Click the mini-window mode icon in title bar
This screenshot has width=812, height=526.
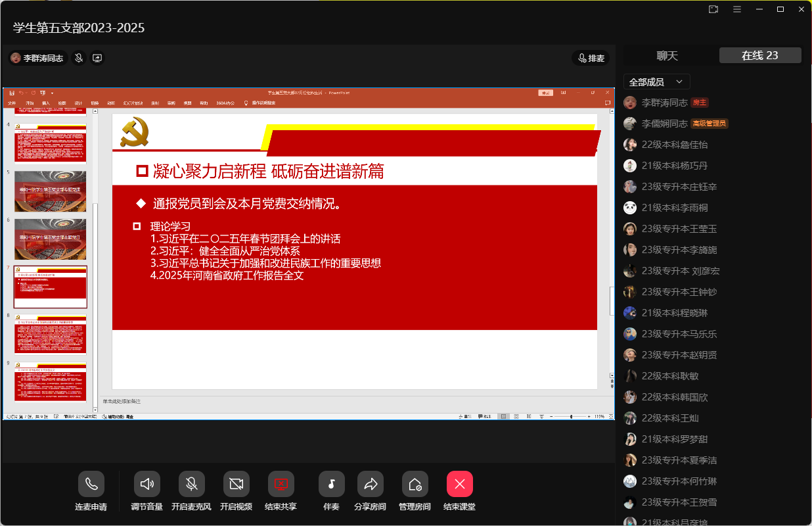coord(713,9)
